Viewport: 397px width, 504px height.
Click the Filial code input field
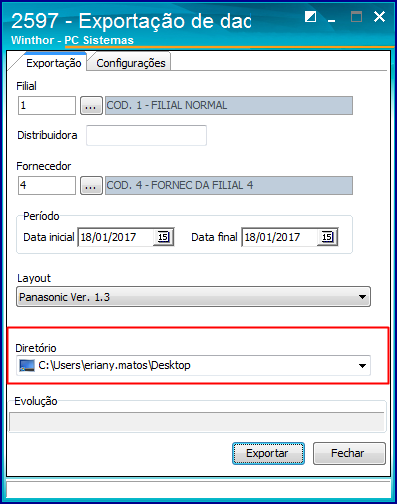point(47,106)
